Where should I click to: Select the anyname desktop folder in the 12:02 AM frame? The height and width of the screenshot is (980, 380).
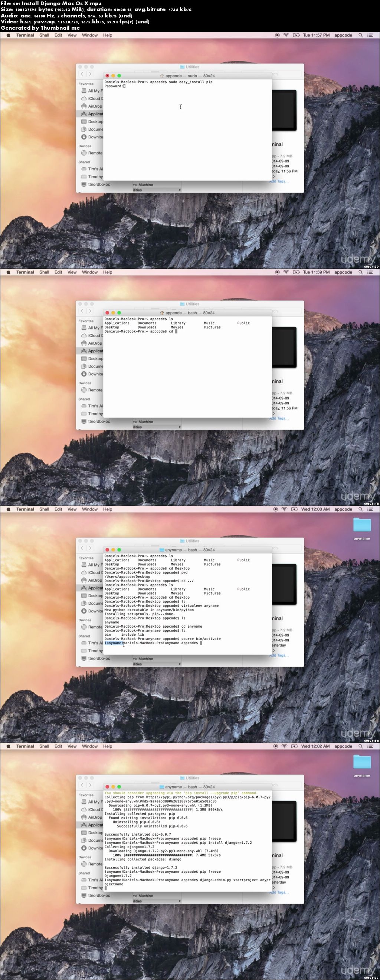coord(362,766)
